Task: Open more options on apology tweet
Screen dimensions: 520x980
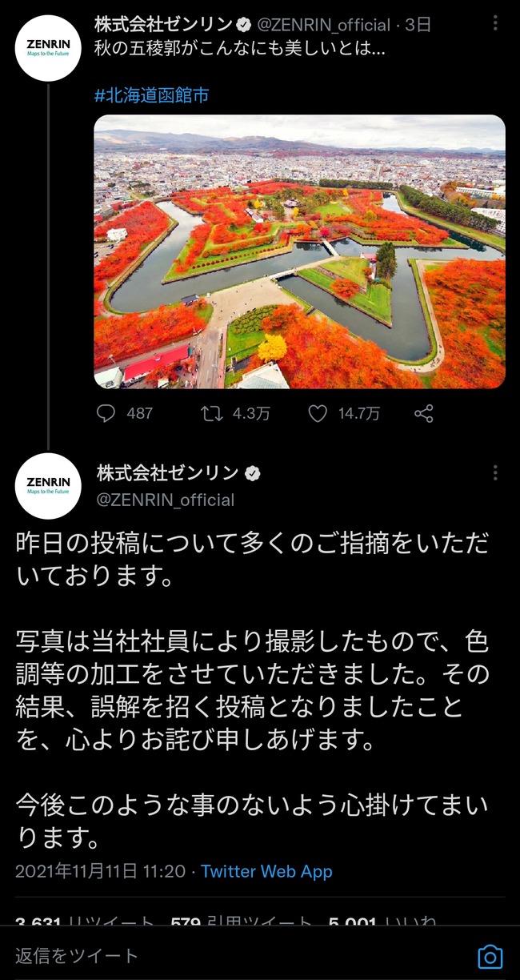Action: 495,473
